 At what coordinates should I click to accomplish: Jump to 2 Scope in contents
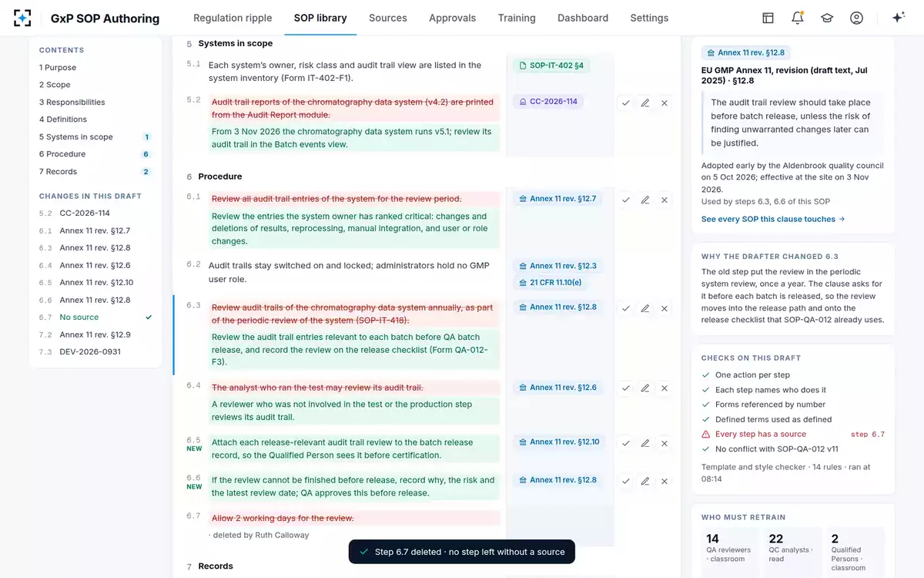coord(95,85)
